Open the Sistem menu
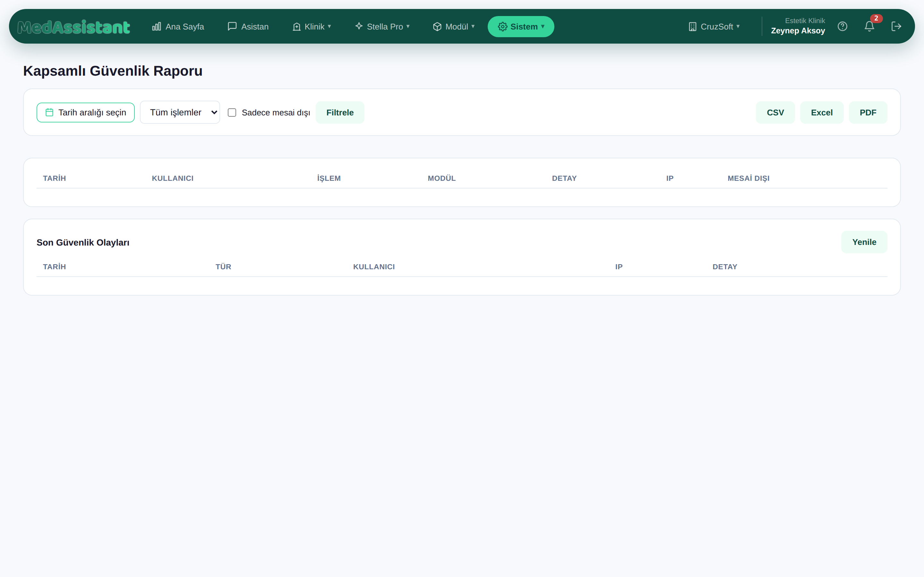Viewport: 924px width, 577px height. [521, 27]
